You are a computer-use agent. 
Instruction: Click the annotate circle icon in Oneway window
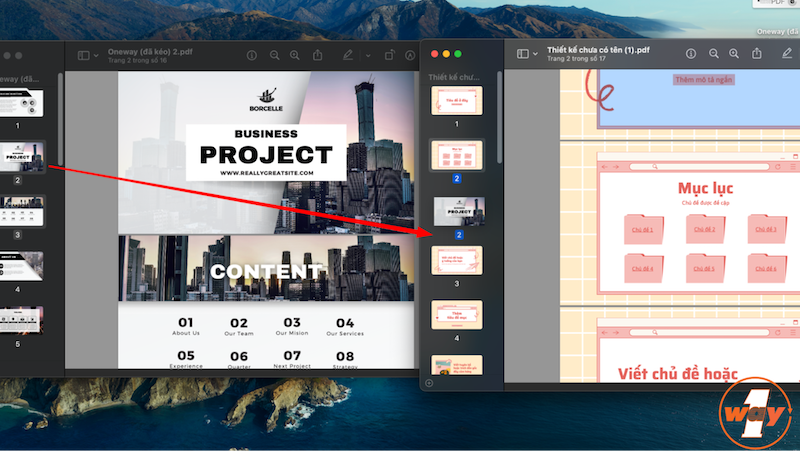[x=410, y=55]
